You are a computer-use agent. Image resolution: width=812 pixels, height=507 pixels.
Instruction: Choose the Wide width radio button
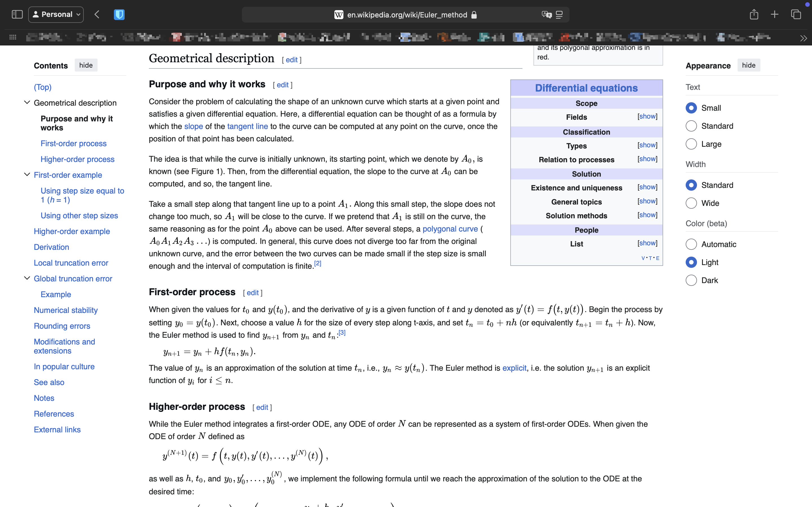point(691,203)
